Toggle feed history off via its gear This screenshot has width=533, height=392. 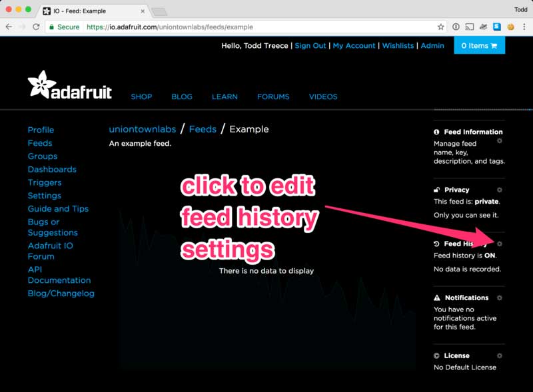(x=500, y=244)
